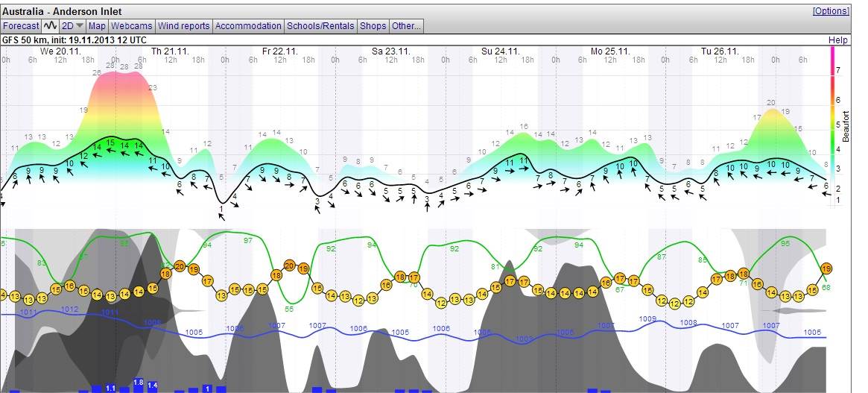The height and width of the screenshot is (393, 868).
Task: Click the humidity value 97 on green line
Action: coord(247,240)
